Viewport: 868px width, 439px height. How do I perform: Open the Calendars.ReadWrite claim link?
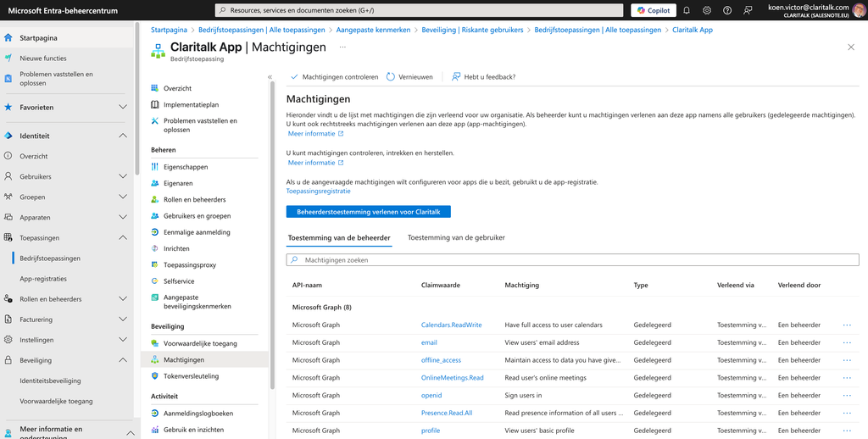click(451, 325)
